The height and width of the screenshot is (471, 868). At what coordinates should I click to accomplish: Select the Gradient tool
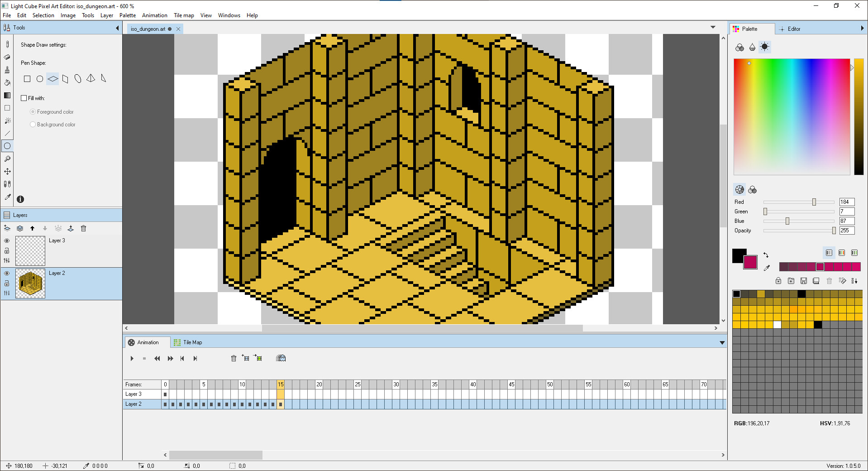pos(7,96)
